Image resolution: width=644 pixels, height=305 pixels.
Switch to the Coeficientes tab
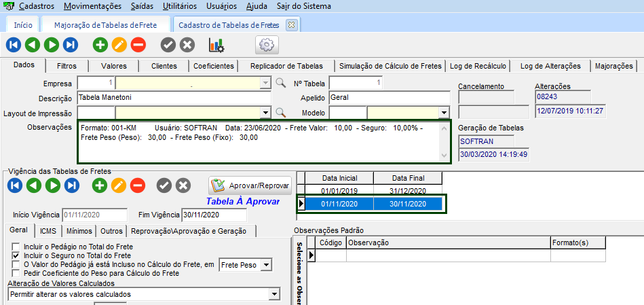tap(213, 66)
